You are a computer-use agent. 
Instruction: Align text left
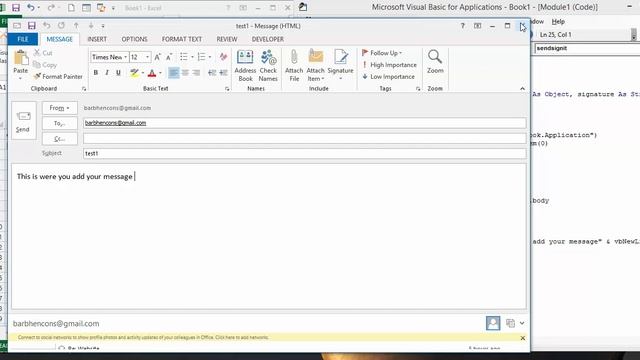tap(173, 73)
